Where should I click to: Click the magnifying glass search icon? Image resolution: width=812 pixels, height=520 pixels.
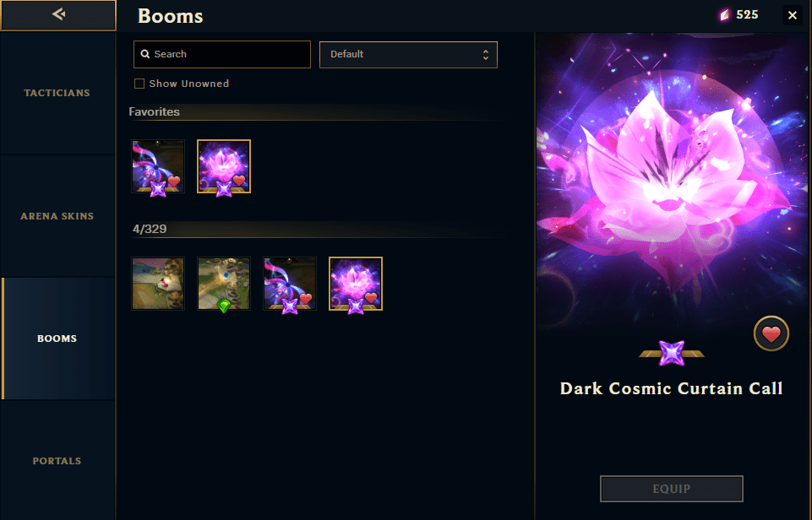pos(145,54)
